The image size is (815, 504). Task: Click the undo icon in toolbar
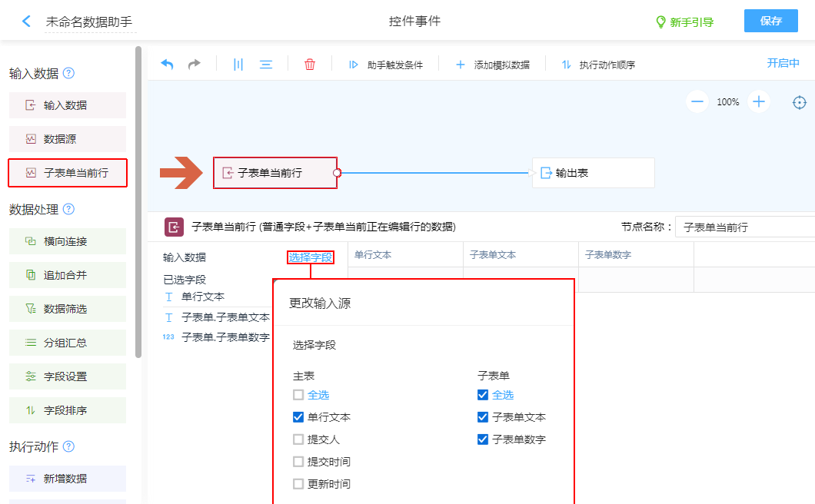coord(167,65)
